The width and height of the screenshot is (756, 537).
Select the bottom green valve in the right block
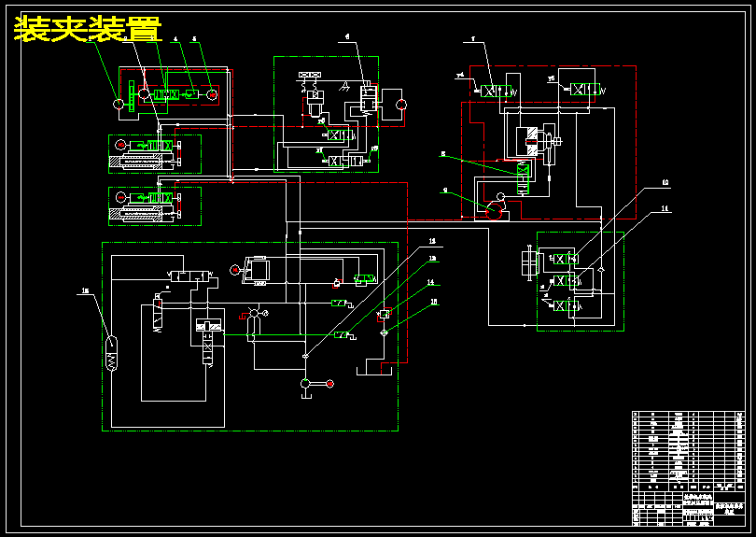565,306
